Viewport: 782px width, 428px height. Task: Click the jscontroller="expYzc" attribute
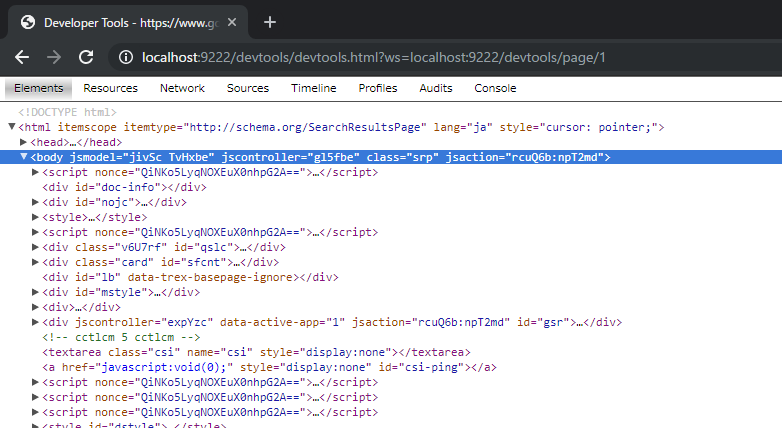[144, 322]
